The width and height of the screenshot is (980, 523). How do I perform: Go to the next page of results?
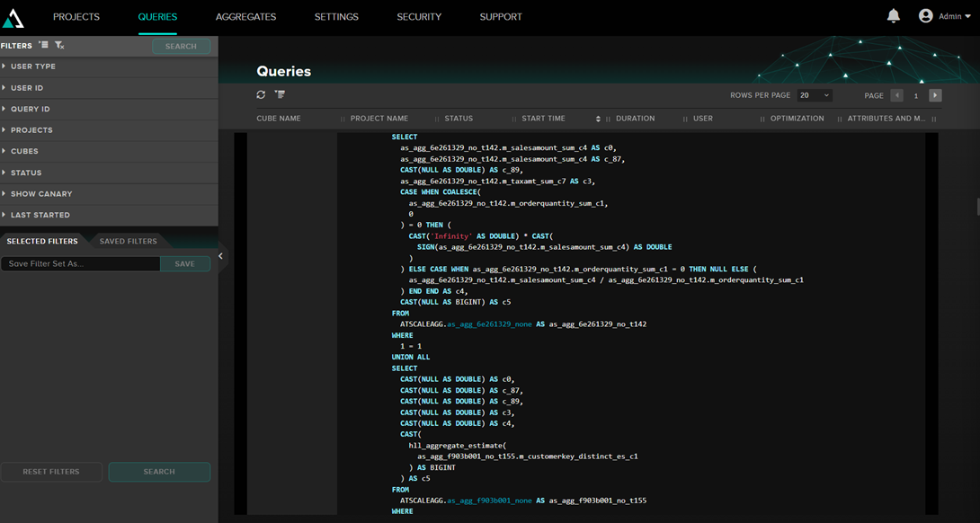935,95
